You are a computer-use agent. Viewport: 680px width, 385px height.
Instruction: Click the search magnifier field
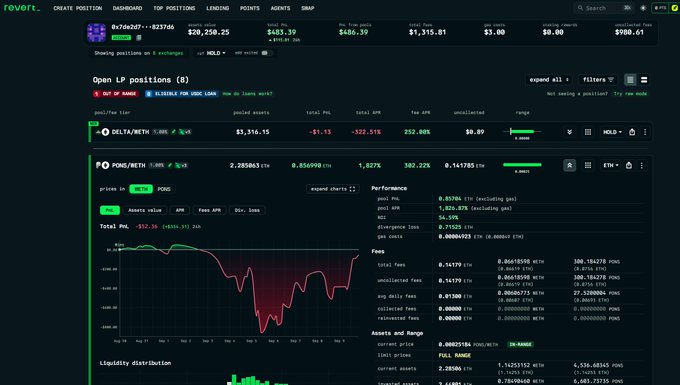coord(604,8)
